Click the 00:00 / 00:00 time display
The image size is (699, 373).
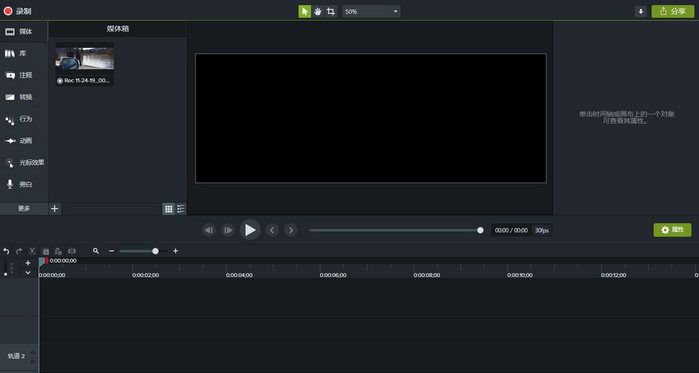click(511, 230)
